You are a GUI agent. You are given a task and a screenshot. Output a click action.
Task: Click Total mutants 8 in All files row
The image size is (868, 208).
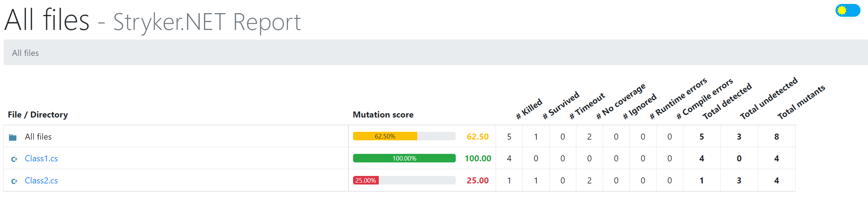click(777, 136)
